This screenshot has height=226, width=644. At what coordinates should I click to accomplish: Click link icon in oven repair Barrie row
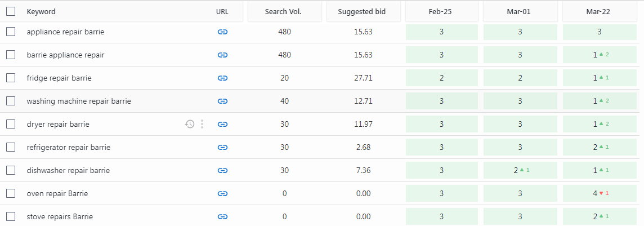click(x=222, y=193)
